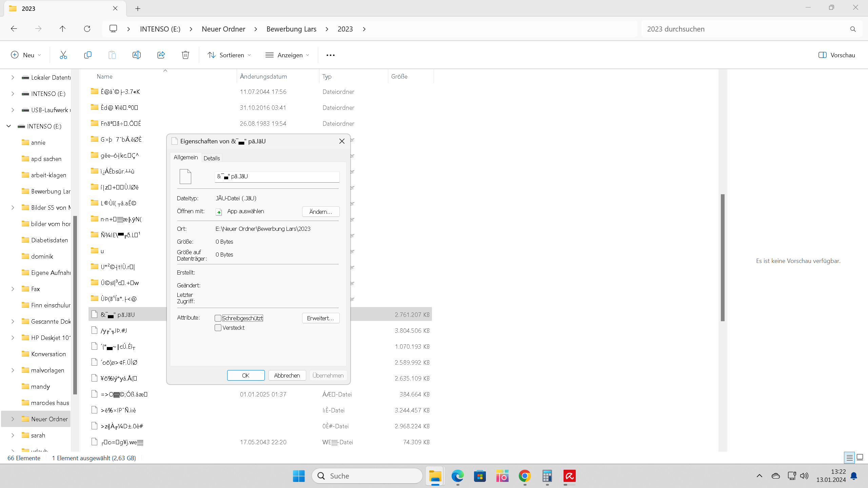Refresh the current folder view

[87, 29]
